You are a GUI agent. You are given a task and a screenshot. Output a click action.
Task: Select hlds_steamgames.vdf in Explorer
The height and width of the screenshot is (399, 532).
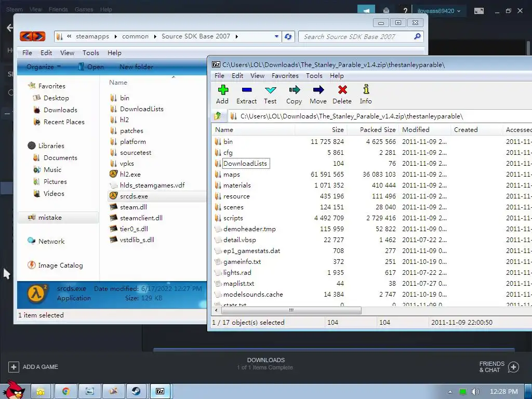pyautogui.click(x=152, y=185)
